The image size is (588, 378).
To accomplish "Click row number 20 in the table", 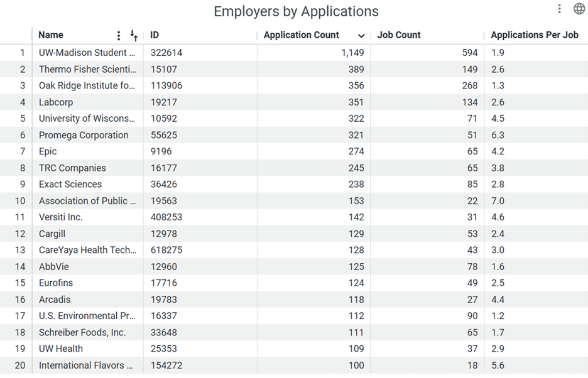I will pyautogui.click(x=20, y=365).
